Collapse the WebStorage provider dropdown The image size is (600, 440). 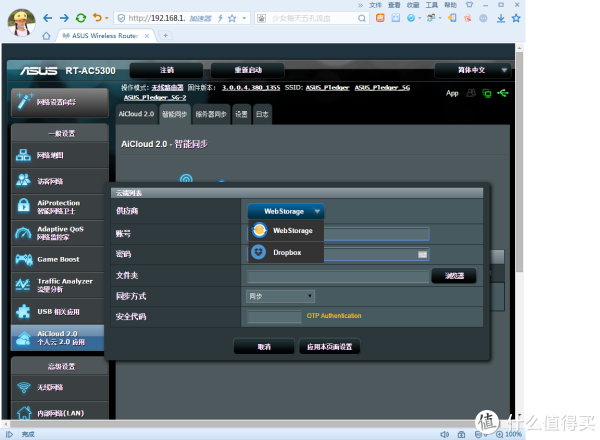pos(286,211)
